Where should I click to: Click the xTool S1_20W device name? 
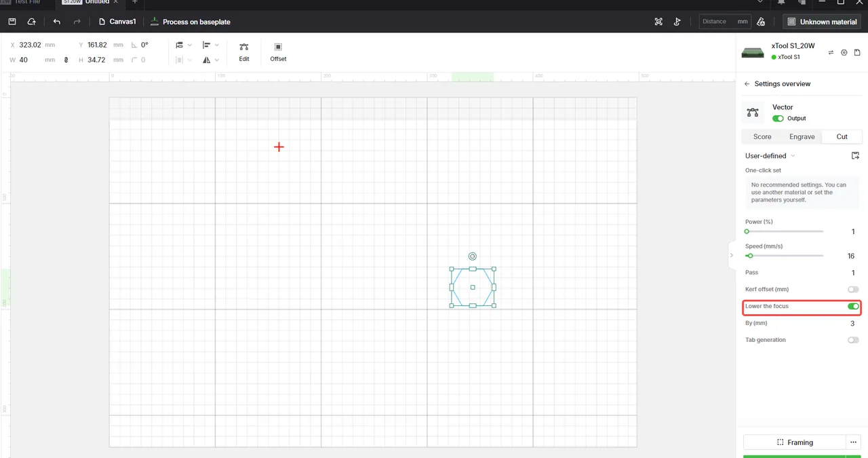[793, 45]
